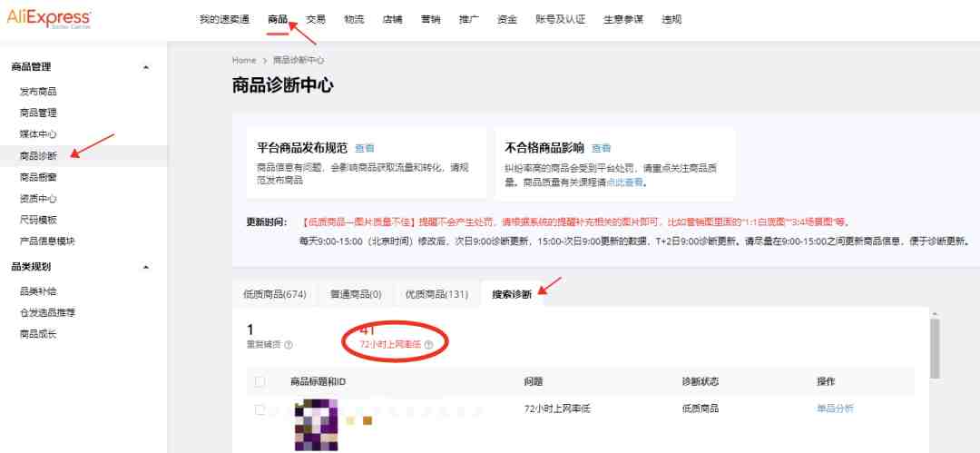The width and height of the screenshot is (980, 453).
Task: Open help icon beside 重复铺货
Action: pos(289,344)
